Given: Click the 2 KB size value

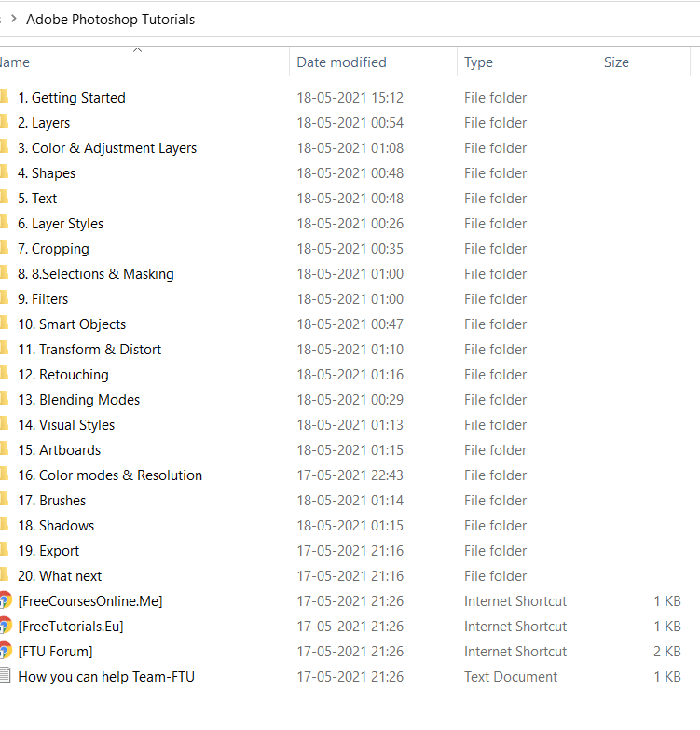Looking at the screenshot, I should (667, 651).
